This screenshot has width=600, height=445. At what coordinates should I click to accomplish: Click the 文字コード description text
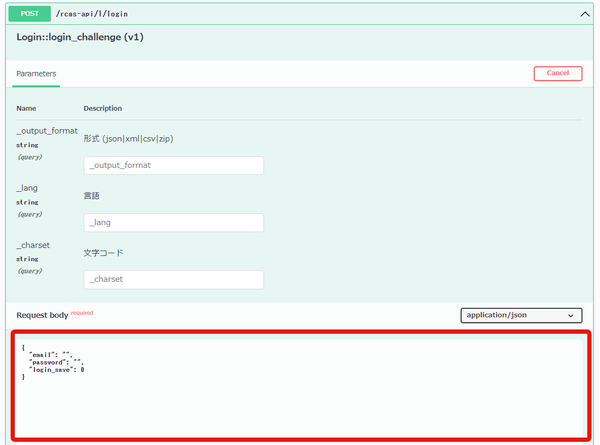[x=103, y=253]
